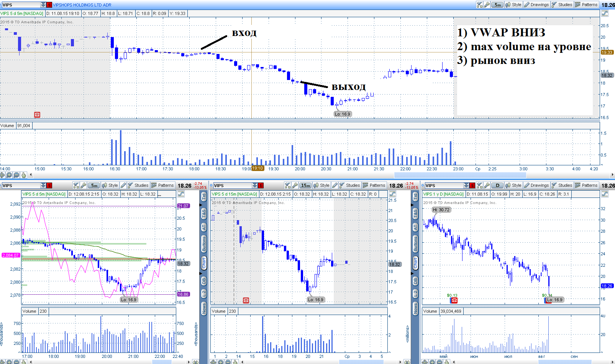Open Style in bottom-left chart toolbar
Image resolution: width=615 pixels, height=364 pixels.
tap(110, 185)
